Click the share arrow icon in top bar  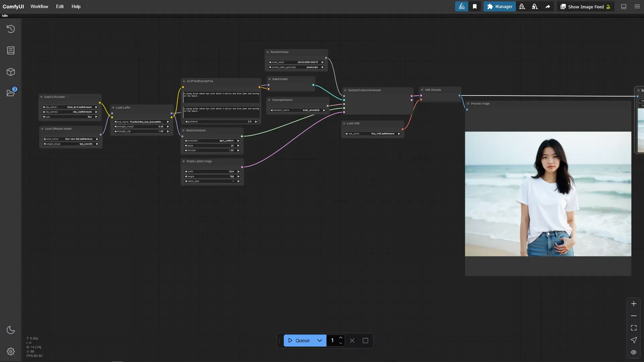click(547, 7)
